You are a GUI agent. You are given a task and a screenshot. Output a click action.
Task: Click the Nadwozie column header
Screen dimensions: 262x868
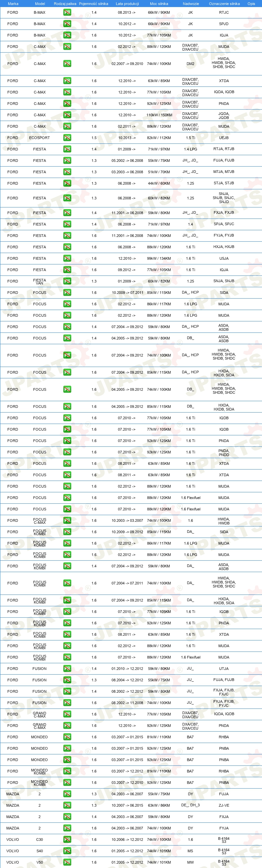click(191, 4)
